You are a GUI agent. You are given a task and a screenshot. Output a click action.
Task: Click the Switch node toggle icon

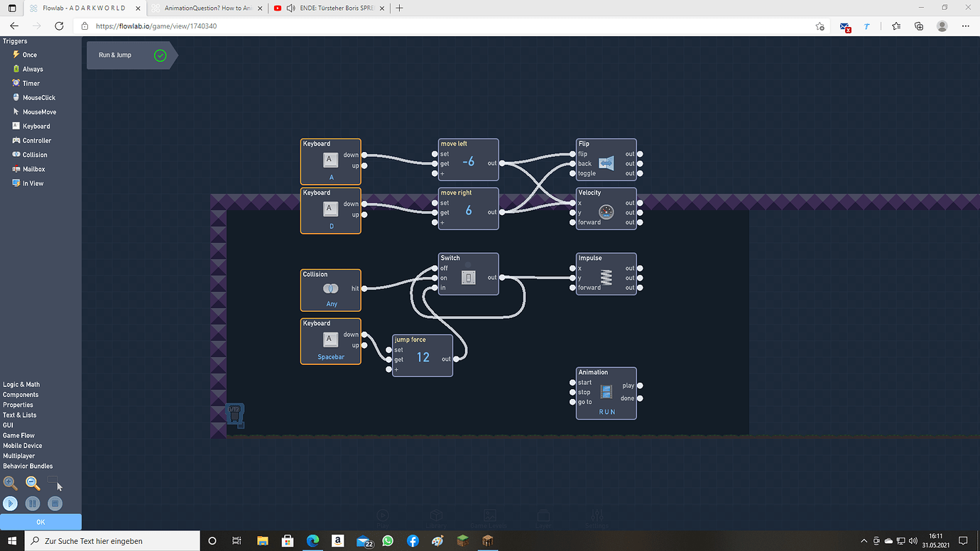click(x=468, y=278)
